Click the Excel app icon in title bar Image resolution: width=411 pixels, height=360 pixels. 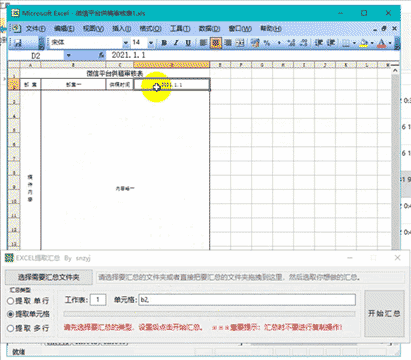(x=15, y=13)
